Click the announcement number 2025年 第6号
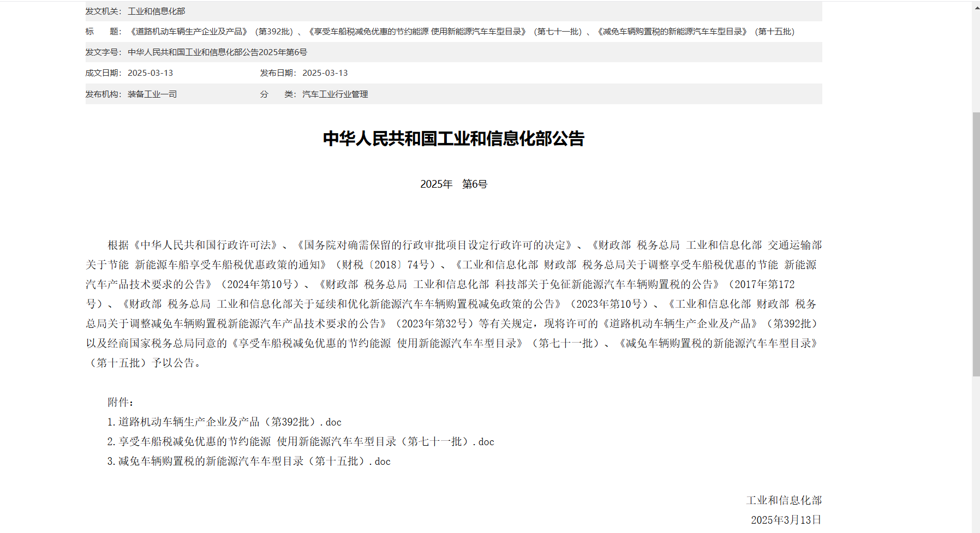 point(453,184)
